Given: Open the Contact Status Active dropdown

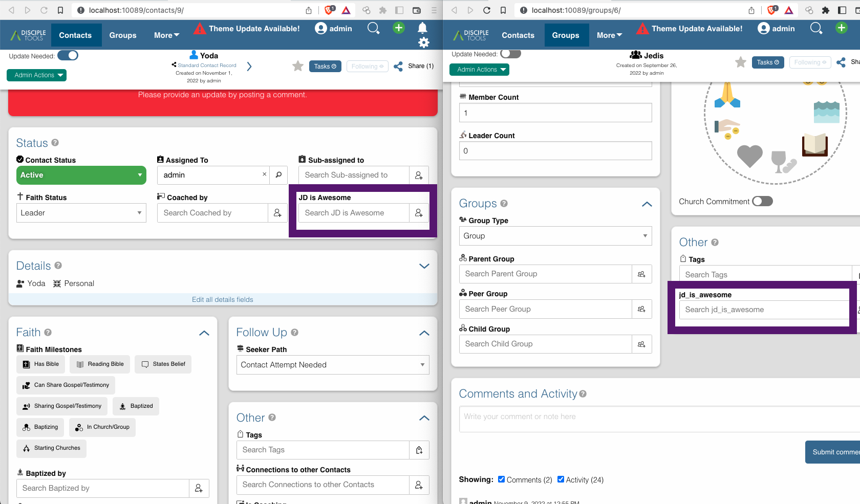Looking at the screenshot, I should pos(81,175).
